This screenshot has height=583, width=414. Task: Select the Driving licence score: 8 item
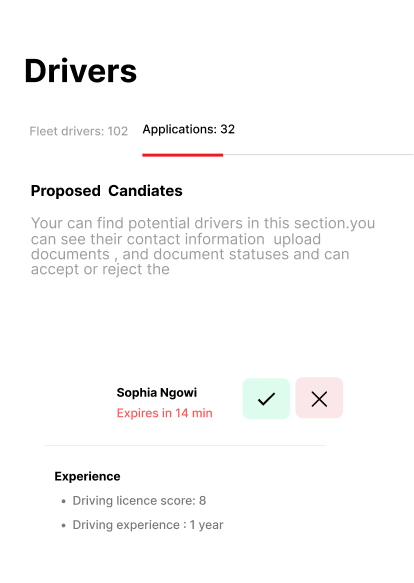pos(139,500)
